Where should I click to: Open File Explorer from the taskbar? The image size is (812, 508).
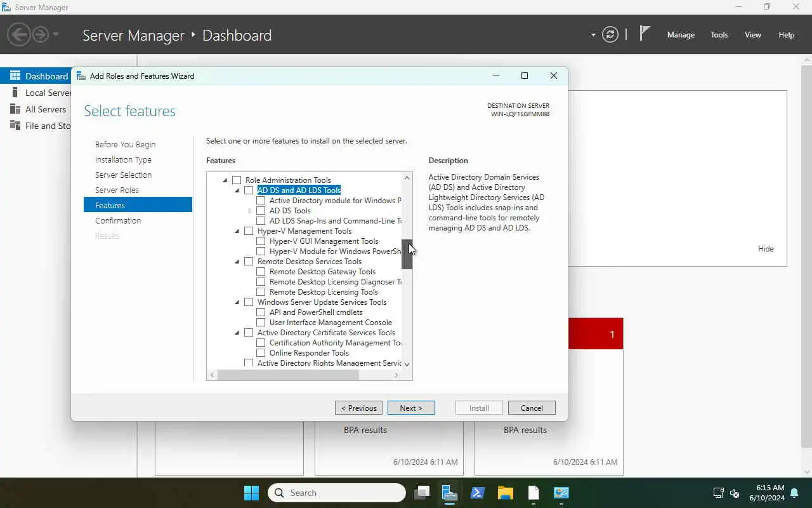[x=506, y=493]
